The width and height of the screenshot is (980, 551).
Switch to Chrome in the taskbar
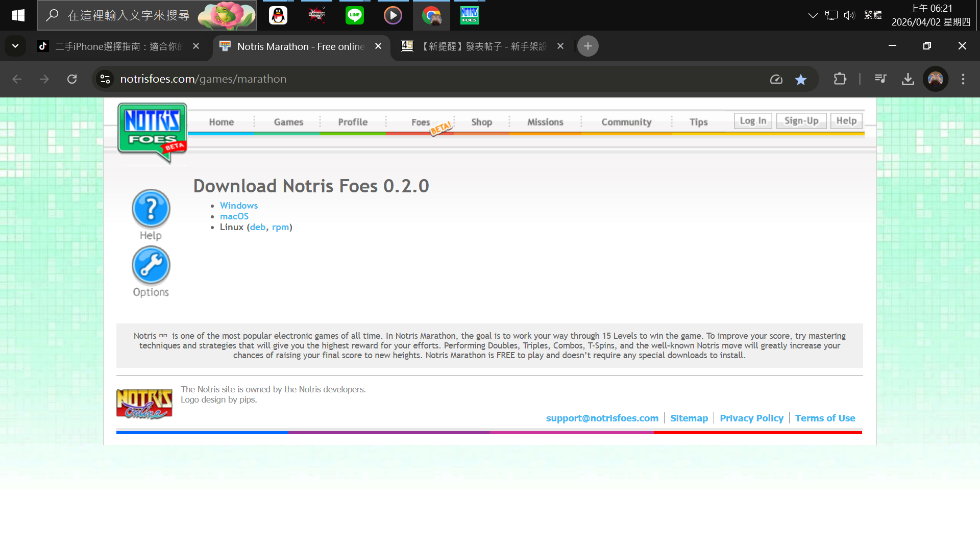432,15
